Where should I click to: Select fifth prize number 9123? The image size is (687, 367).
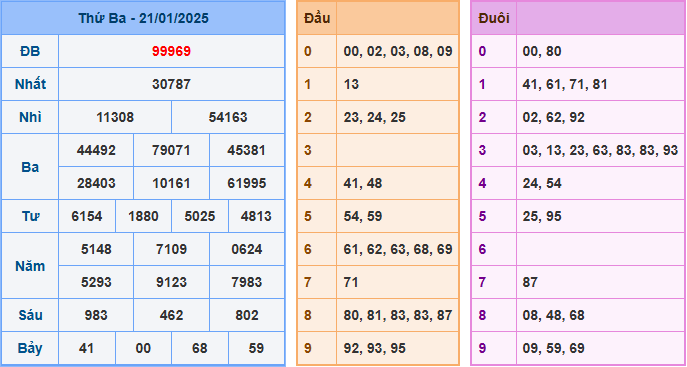[x=171, y=282]
